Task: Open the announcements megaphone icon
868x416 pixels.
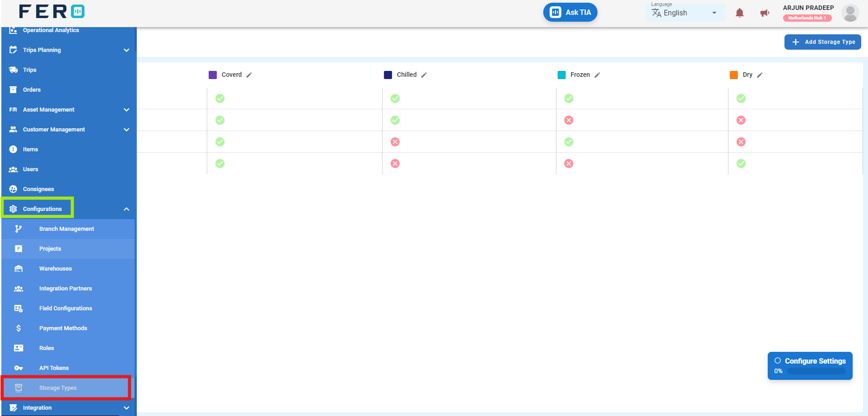Action: pyautogui.click(x=765, y=13)
